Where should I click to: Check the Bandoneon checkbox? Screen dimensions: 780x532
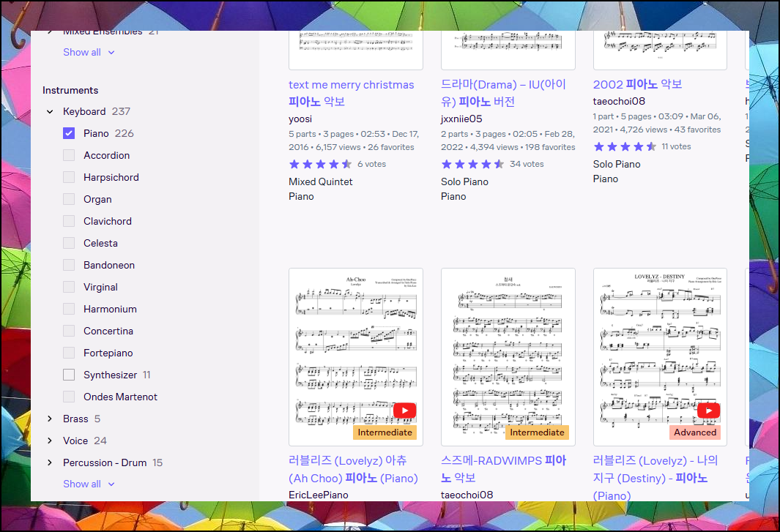pyautogui.click(x=69, y=265)
